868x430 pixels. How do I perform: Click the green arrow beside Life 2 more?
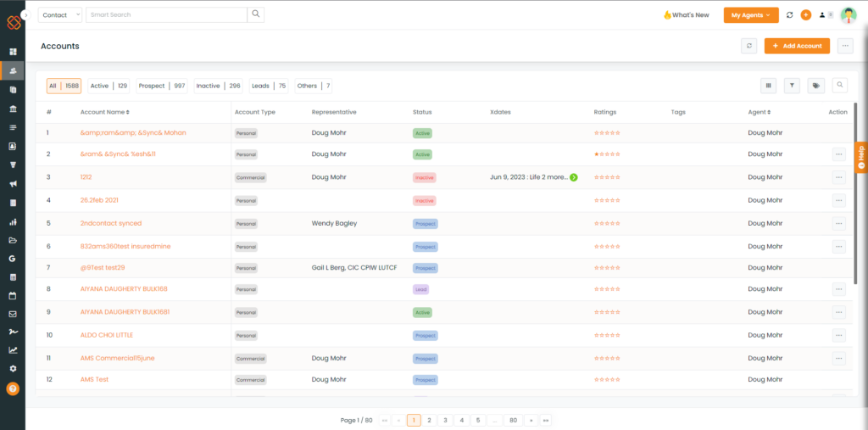click(574, 177)
